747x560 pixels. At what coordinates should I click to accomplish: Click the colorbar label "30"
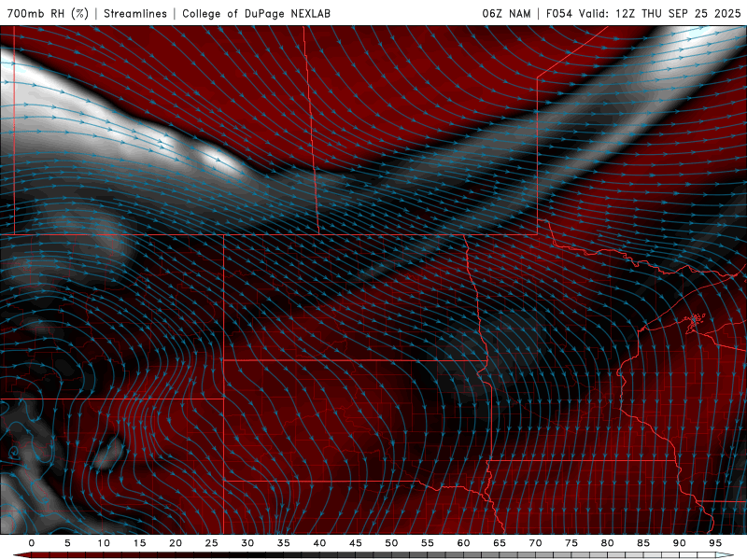[247, 543]
